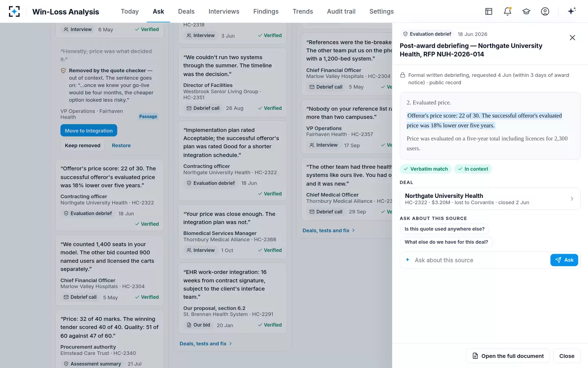Open the Deals tab
Screen dimensions: 588x368
[186, 11]
